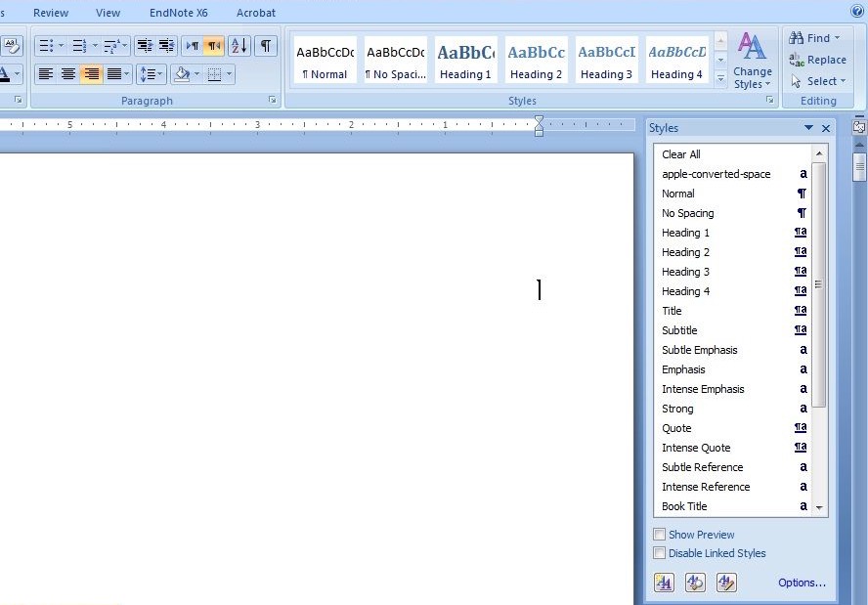This screenshot has height=605, width=868.
Task: Click the Increase Indent icon
Action: pyautogui.click(x=167, y=46)
